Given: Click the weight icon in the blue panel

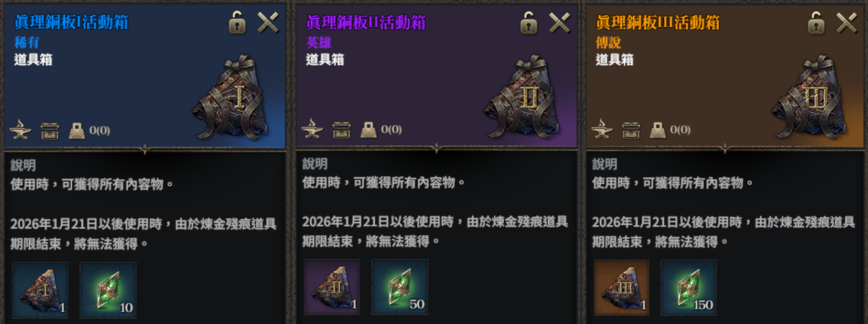Looking at the screenshot, I should tap(77, 131).
